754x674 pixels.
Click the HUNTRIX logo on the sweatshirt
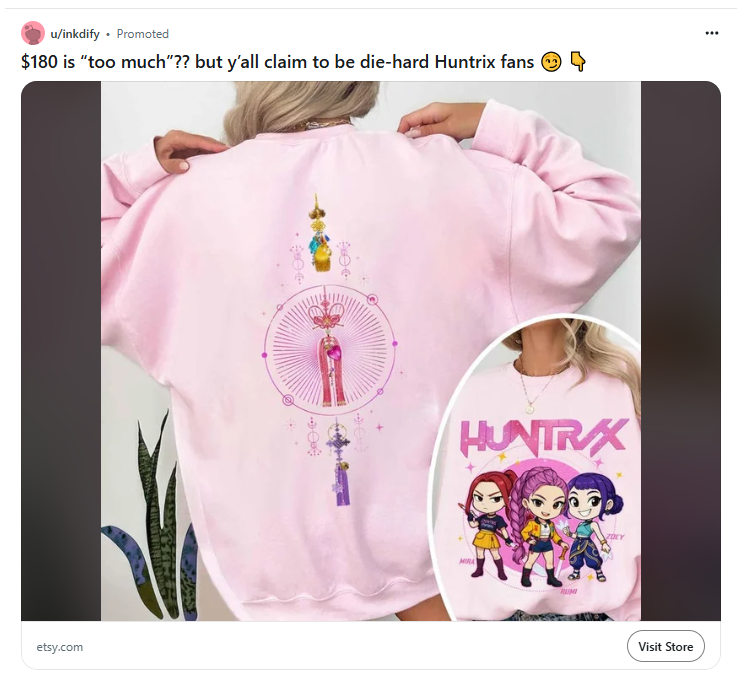pos(544,437)
